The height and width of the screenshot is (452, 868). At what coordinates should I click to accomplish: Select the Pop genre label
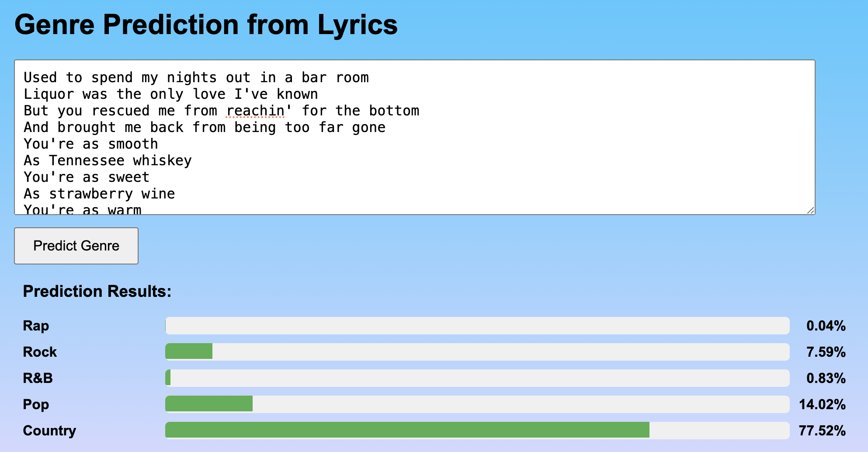tap(36, 404)
